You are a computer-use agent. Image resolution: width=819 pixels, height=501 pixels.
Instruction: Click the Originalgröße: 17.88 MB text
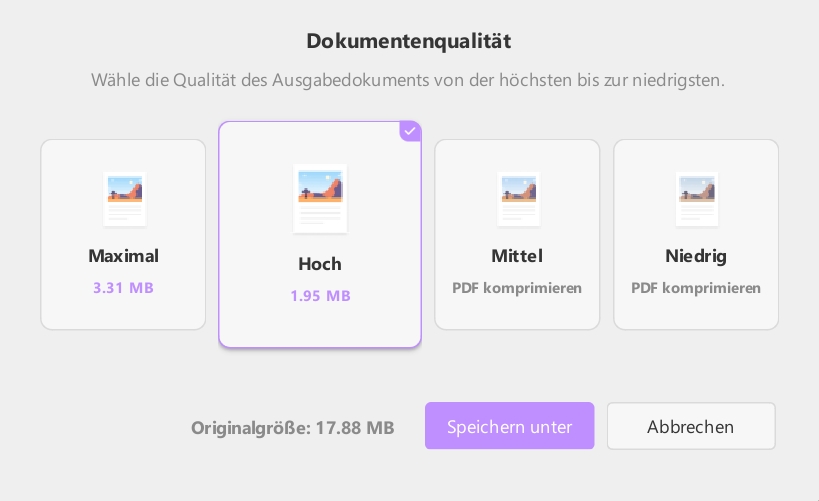292,428
